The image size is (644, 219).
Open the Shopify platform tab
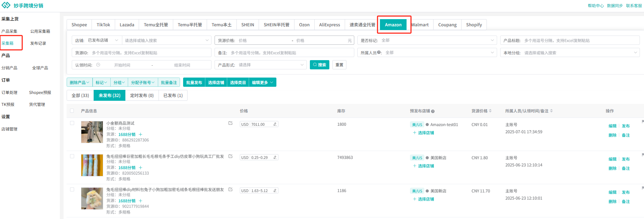click(474, 25)
